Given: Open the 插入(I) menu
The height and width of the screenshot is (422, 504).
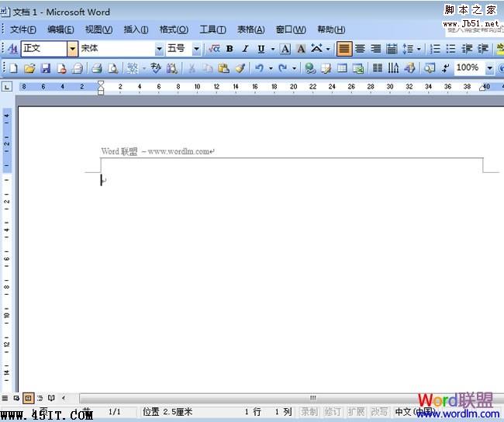Looking at the screenshot, I should [136, 29].
